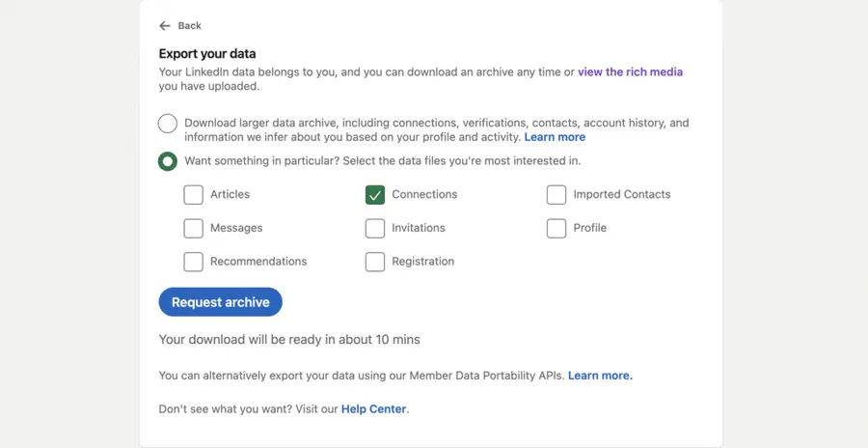Select the 'Want something in particular' radio button
This screenshot has width=868, height=448.
168,161
